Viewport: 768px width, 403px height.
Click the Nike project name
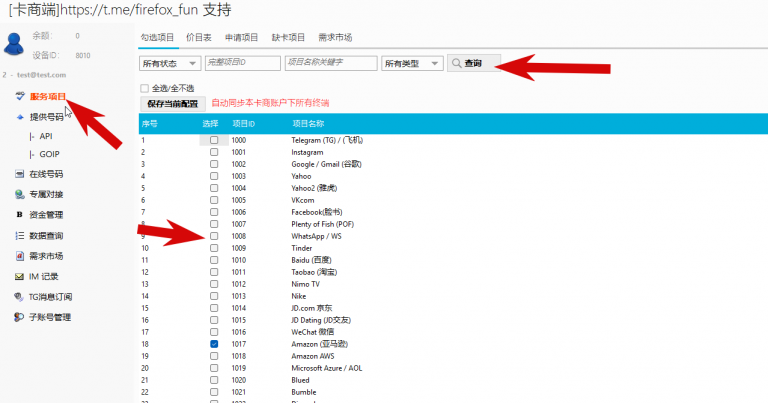coord(298,296)
